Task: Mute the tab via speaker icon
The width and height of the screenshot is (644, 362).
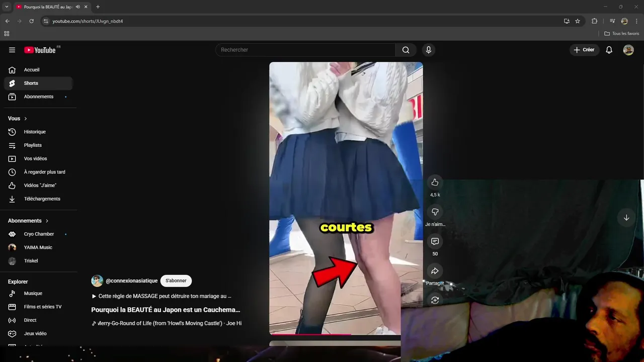Action: (77, 7)
